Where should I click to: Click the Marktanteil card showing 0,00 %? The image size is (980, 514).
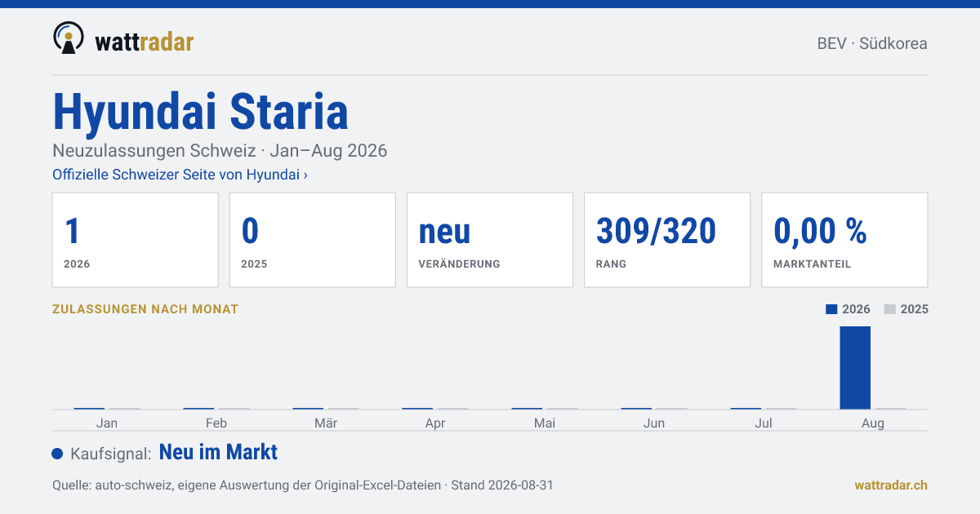coord(844,240)
